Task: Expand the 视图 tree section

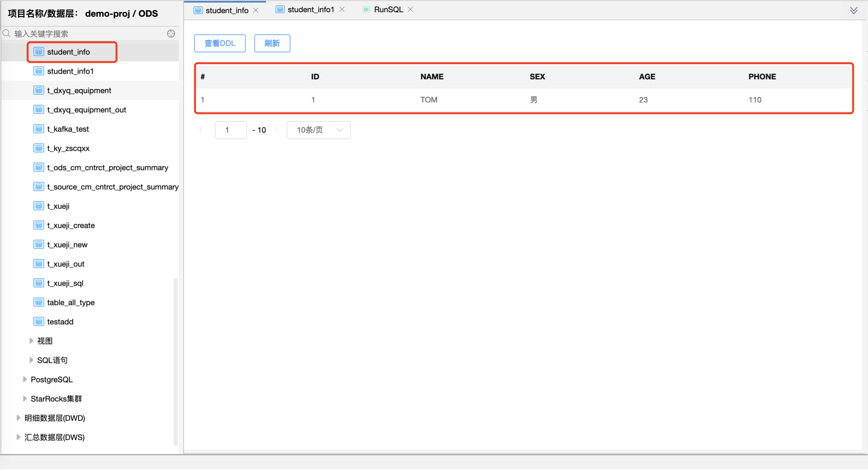Action: tap(31, 340)
